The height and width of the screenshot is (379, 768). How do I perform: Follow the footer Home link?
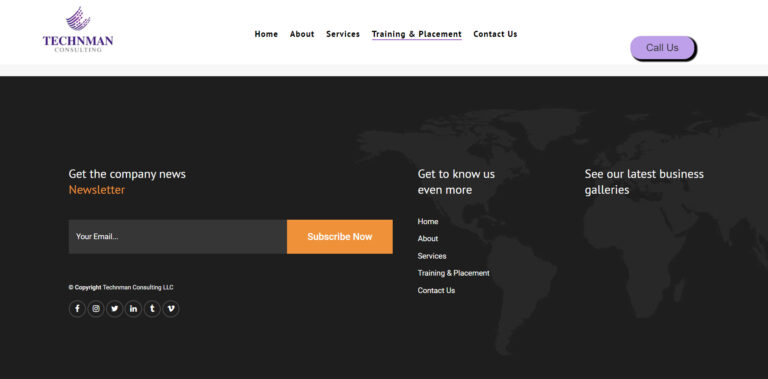click(428, 221)
